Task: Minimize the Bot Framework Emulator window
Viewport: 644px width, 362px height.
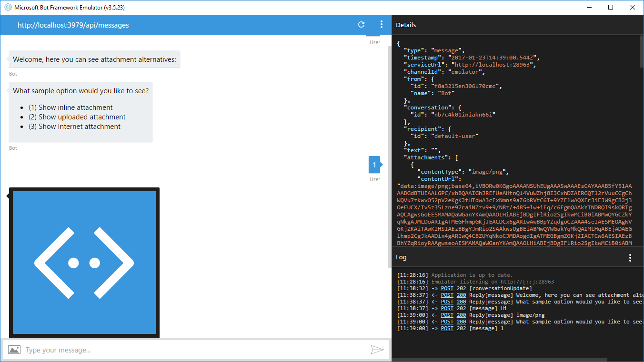Action: click(x=589, y=7)
